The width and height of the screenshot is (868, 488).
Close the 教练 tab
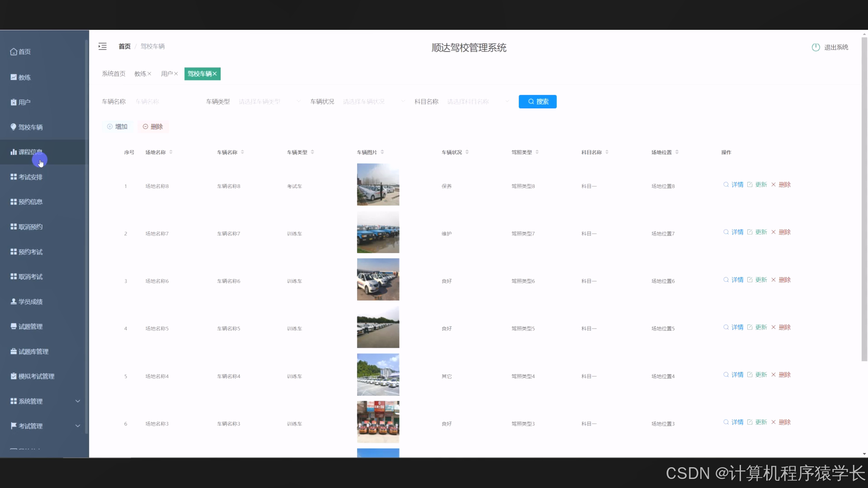(149, 74)
